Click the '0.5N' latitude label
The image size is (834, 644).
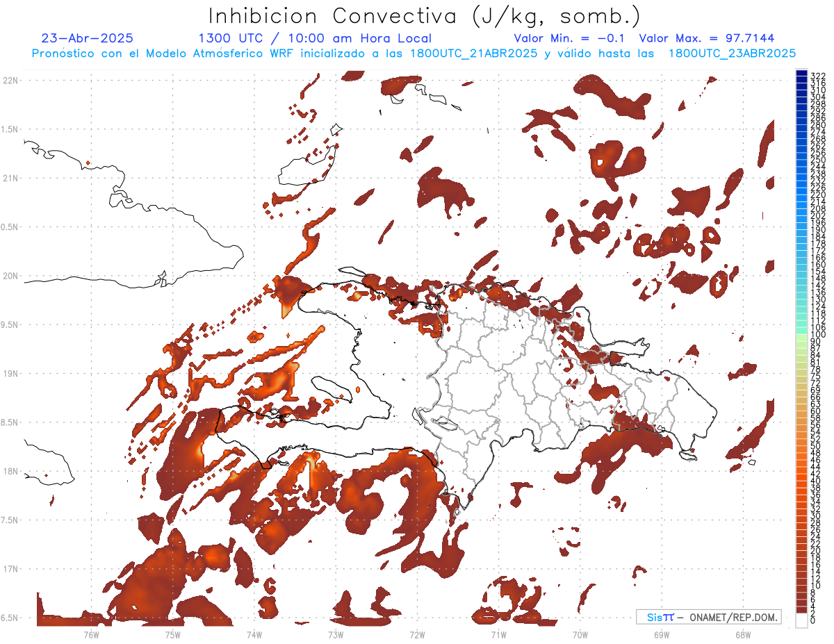pos(10,227)
